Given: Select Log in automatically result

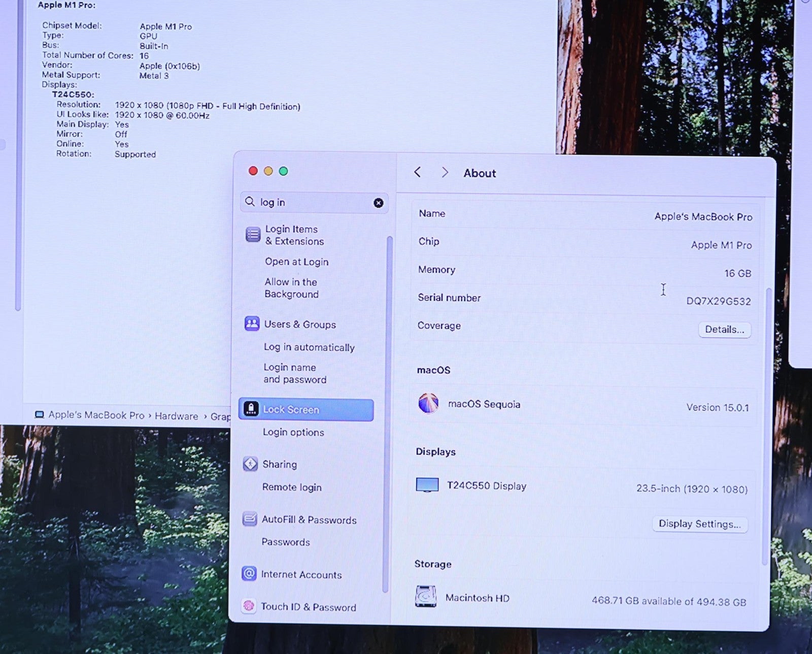Looking at the screenshot, I should click(x=309, y=347).
